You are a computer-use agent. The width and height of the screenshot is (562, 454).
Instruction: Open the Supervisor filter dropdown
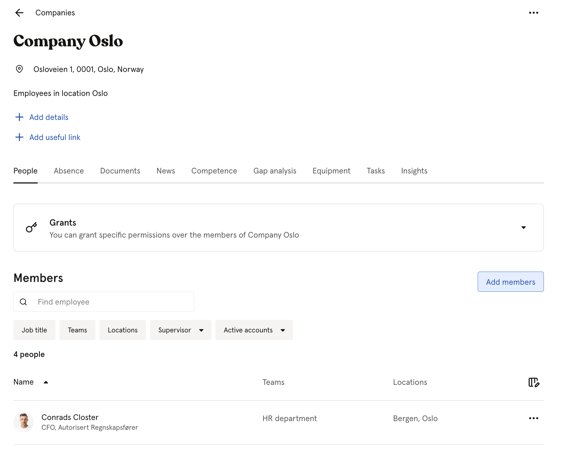pos(181,330)
